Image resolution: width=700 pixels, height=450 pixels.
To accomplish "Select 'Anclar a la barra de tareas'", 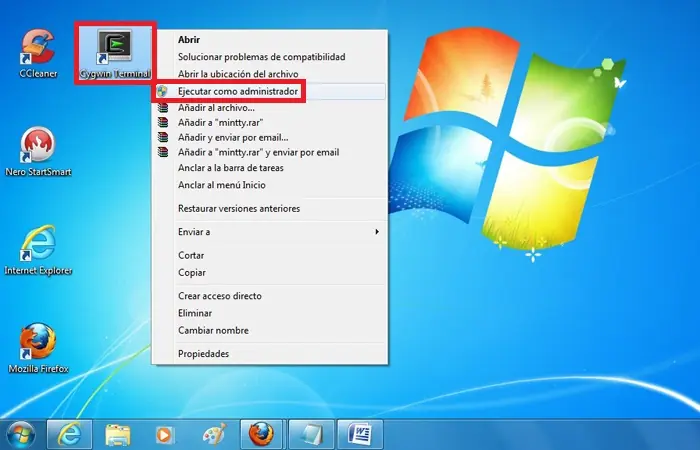I will (x=270, y=168).
